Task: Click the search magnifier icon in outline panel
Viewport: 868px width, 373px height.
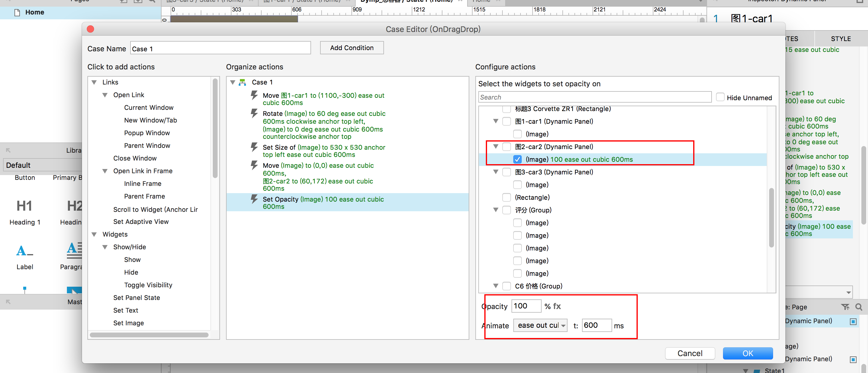Action: [859, 307]
